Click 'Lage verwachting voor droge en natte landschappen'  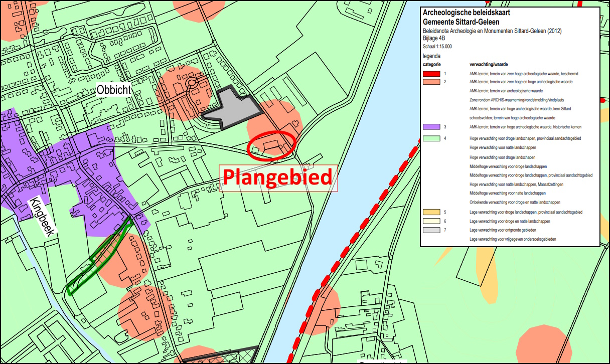(x=510, y=221)
